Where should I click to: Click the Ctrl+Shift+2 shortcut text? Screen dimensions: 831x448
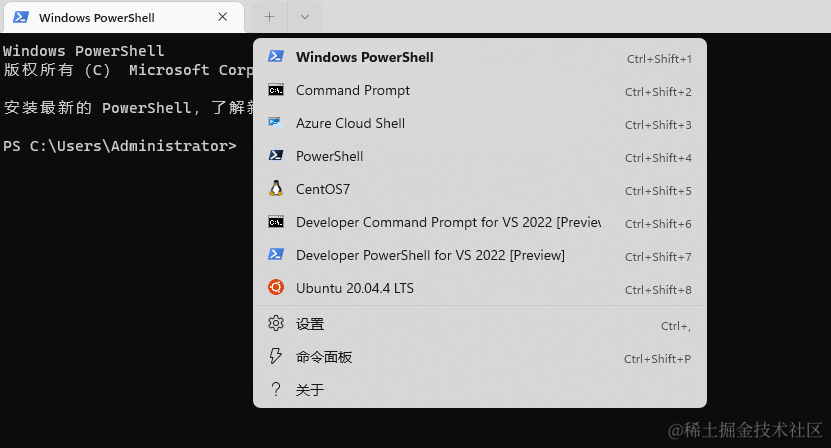point(658,92)
